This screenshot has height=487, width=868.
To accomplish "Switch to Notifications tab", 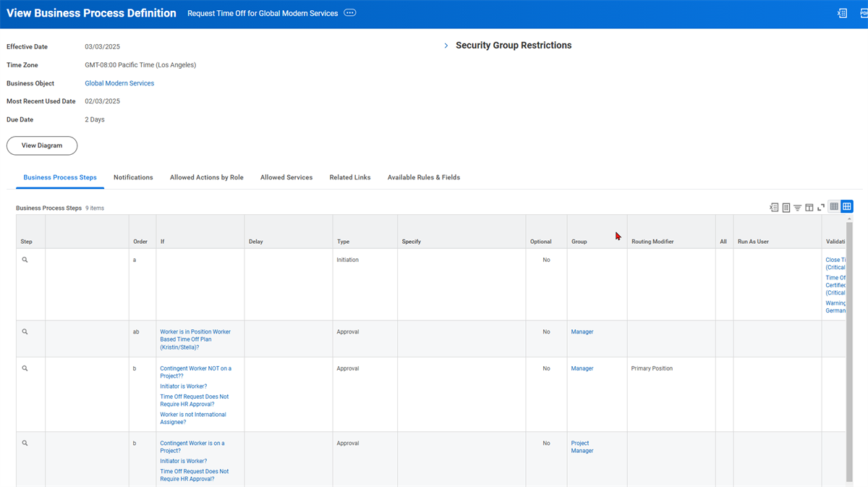I will pyautogui.click(x=133, y=177).
